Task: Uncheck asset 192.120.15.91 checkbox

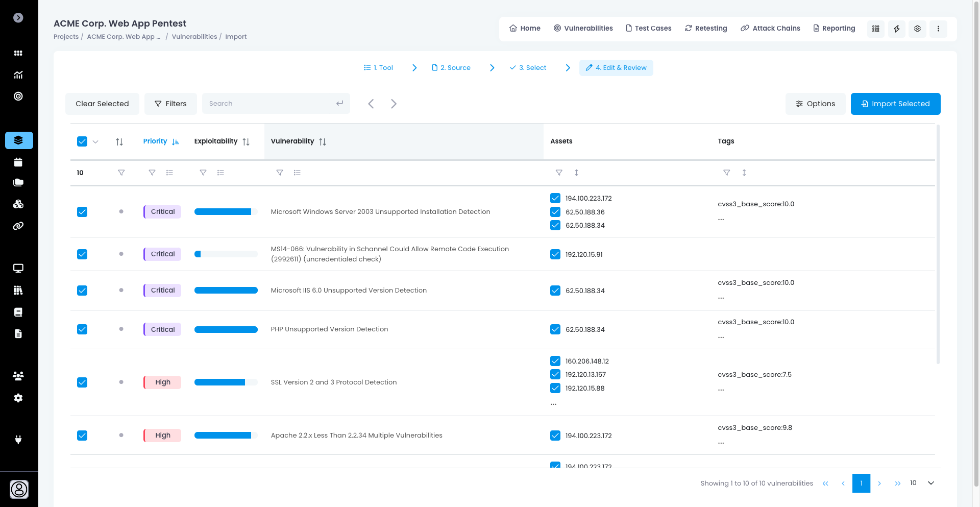Action: pyautogui.click(x=555, y=254)
